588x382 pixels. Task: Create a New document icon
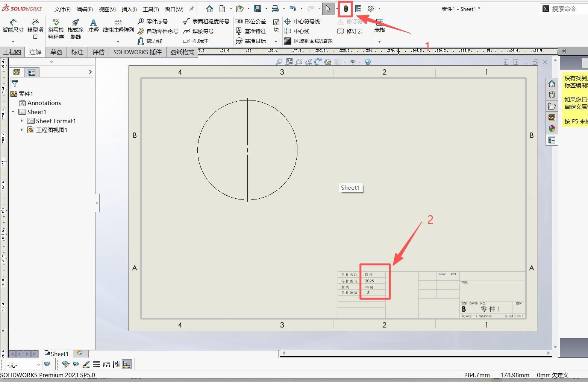(222, 9)
